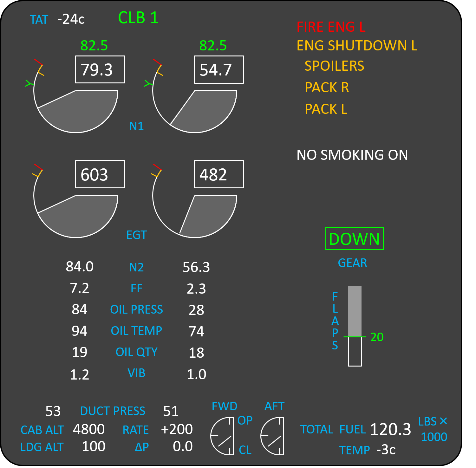Click the CLB 1 thrust mode annunciation
This screenshot has height=468, width=476.
pos(138,18)
